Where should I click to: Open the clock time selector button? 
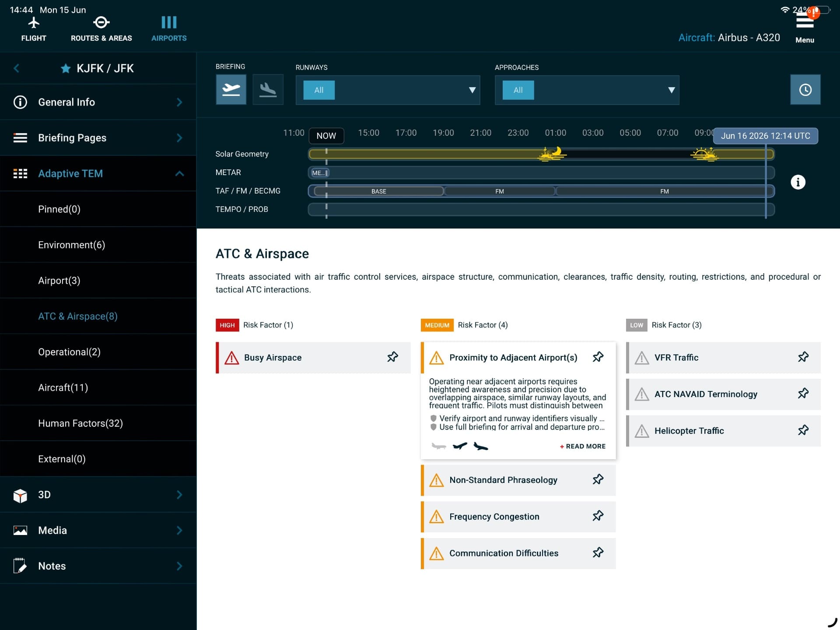pyautogui.click(x=805, y=90)
